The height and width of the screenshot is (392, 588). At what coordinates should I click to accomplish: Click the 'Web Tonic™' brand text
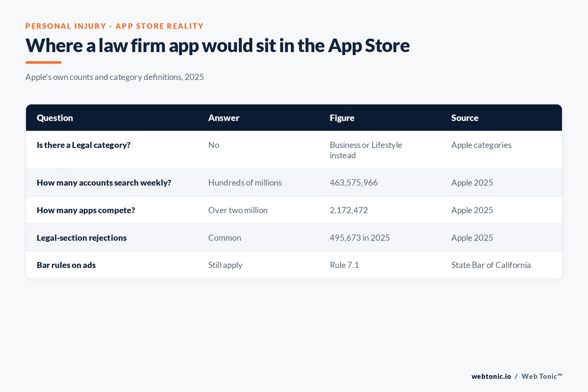click(x=542, y=376)
